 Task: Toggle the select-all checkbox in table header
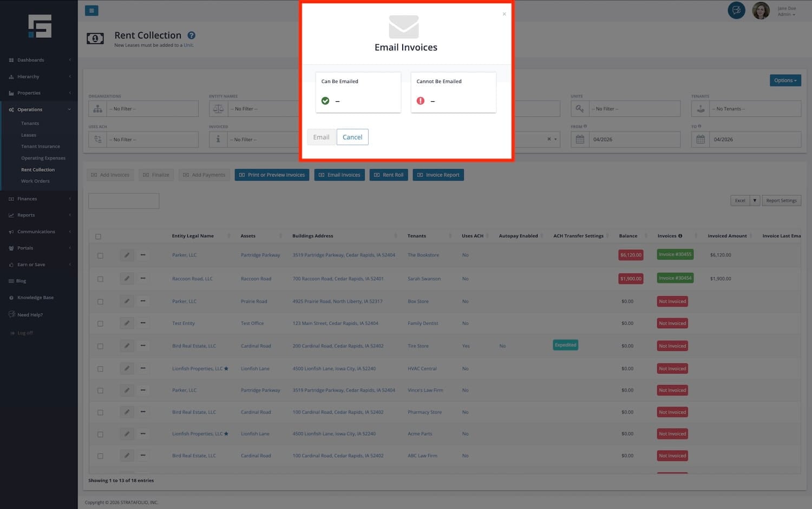point(98,237)
